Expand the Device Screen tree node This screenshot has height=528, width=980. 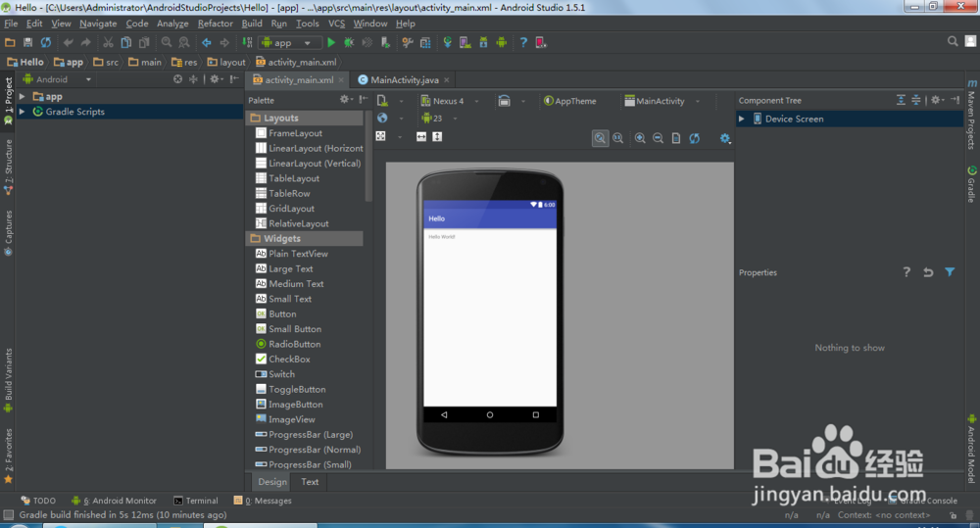[x=742, y=119]
